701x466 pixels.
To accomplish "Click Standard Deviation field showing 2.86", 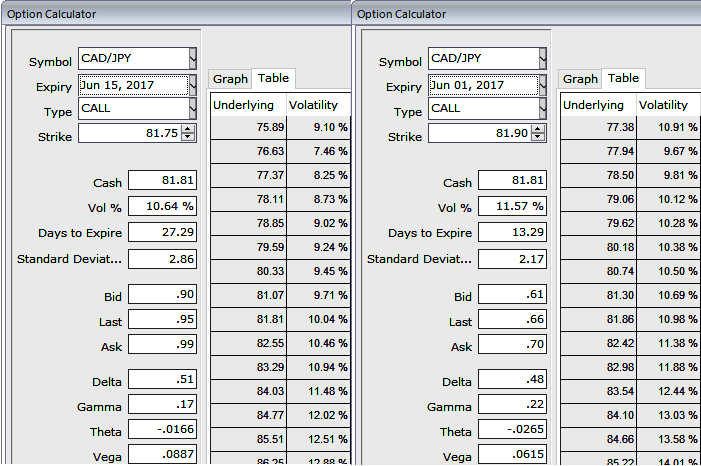I will (x=162, y=259).
